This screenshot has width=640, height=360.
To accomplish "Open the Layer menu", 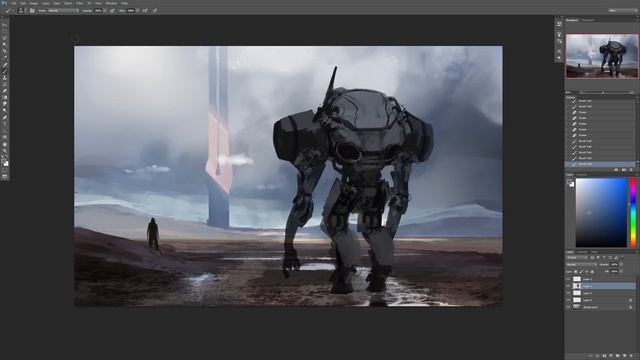I will tap(46, 3).
